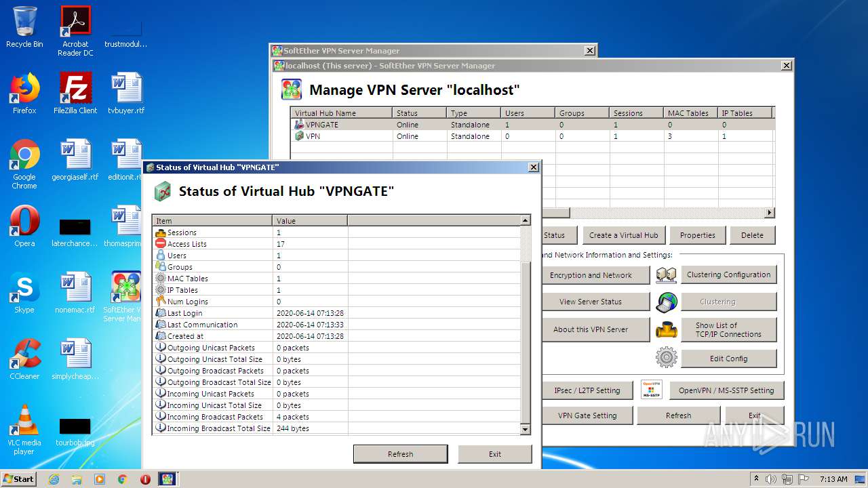Click Edit Config button
The width and height of the screenshot is (868, 488).
click(728, 359)
